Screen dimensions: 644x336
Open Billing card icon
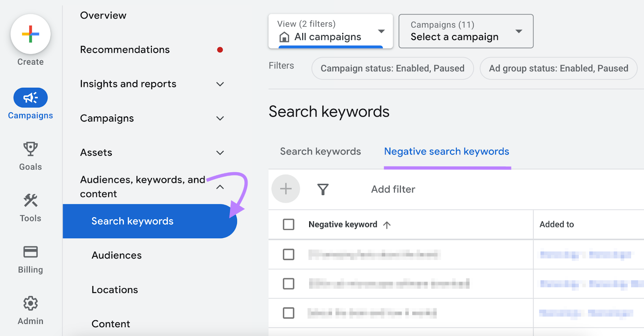[x=31, y=252]
